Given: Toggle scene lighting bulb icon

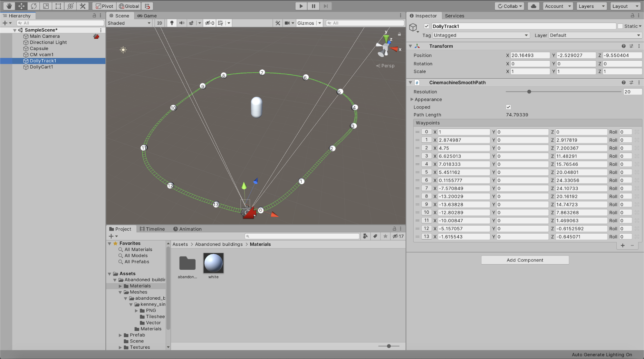Looking at the screenshot, I should click(172, 23).
